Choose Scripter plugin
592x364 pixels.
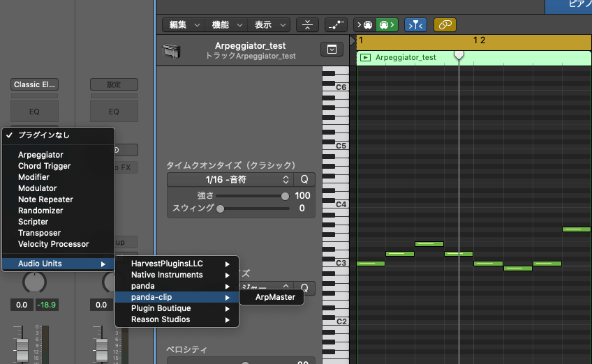point(58,222)
